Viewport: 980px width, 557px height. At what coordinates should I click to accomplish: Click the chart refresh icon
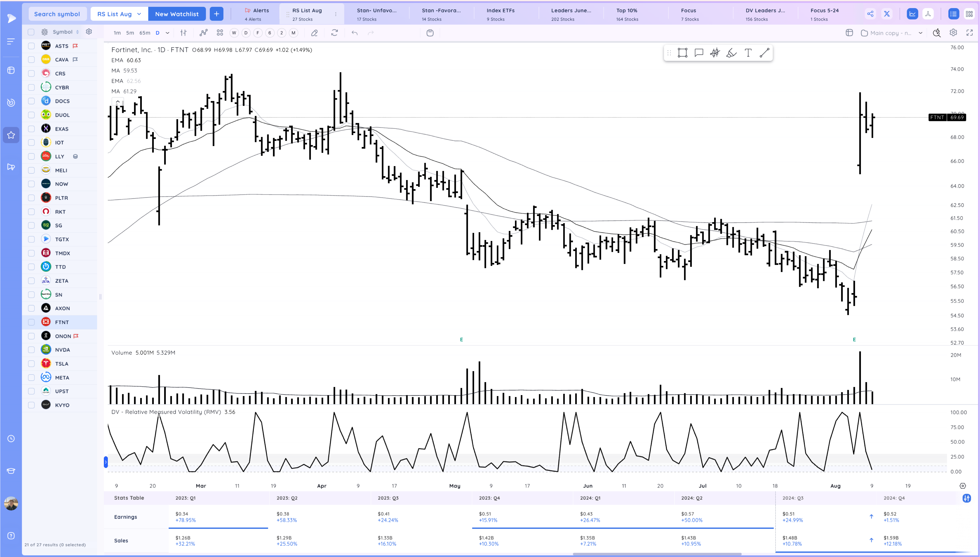click(x=334, y=33)
